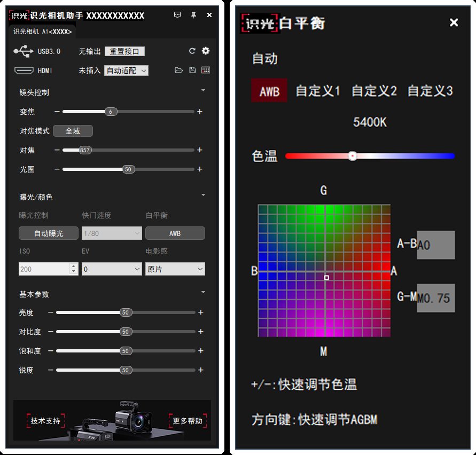Increase 锐度 with the plus button
Screen dimensions: 476x455
click(x=201, y=370)
